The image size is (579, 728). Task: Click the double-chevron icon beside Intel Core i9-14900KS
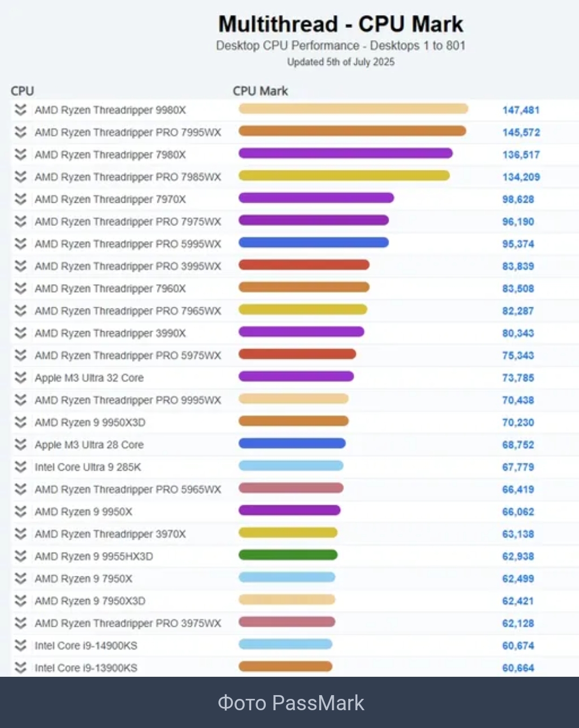(20, 645)
